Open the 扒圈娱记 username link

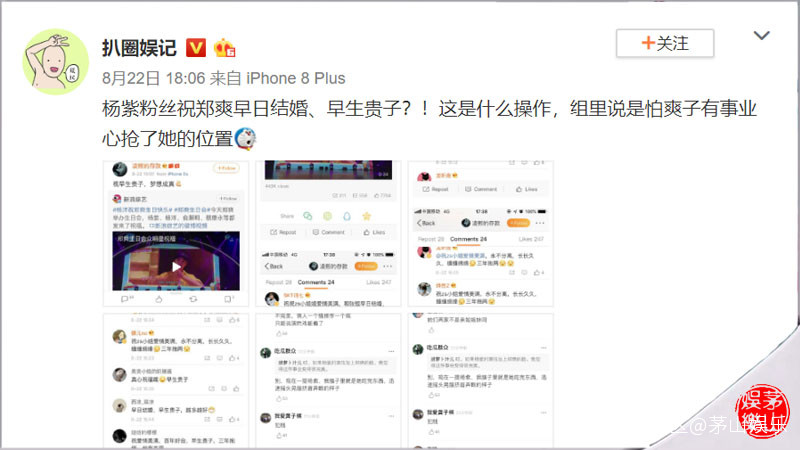click(x=139, y=48)
